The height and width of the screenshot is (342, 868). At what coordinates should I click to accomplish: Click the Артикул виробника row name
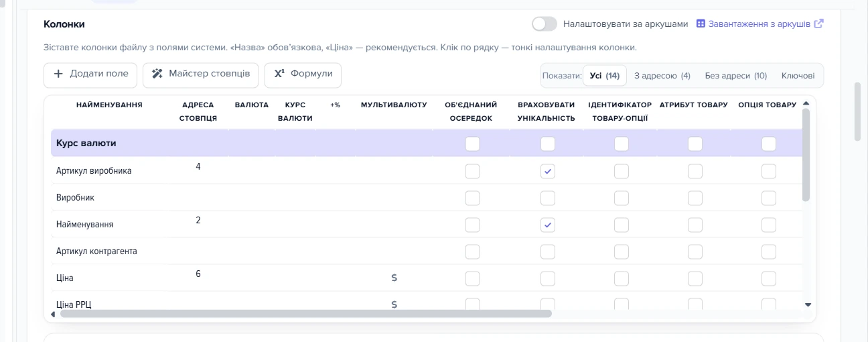pos(94,171)
